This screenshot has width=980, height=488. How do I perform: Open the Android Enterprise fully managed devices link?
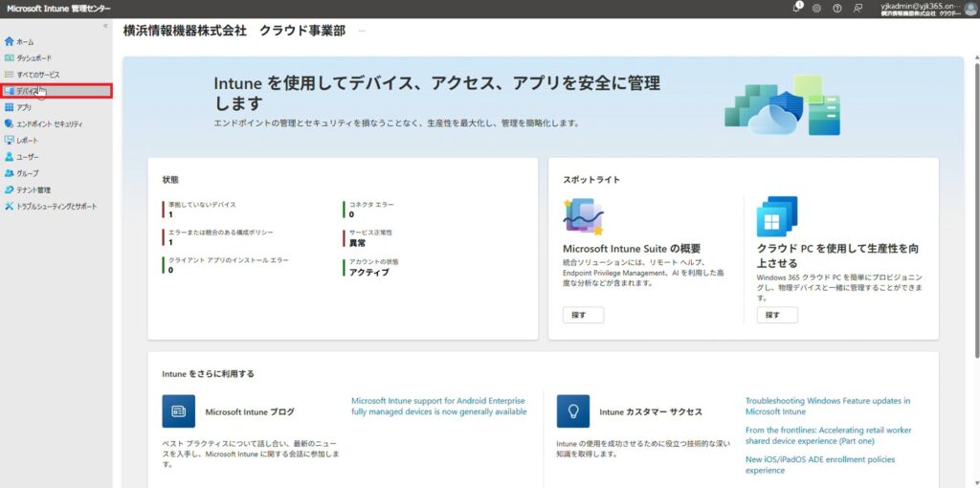[x=438, y=407]
